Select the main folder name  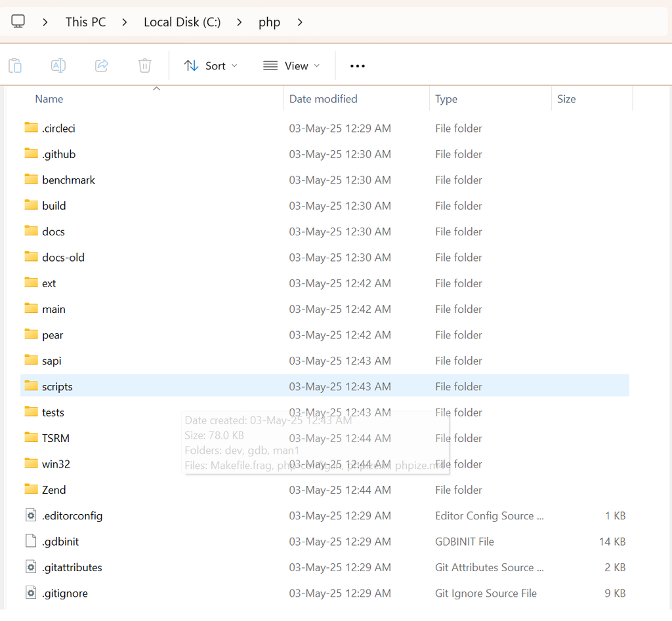[54, 310]
